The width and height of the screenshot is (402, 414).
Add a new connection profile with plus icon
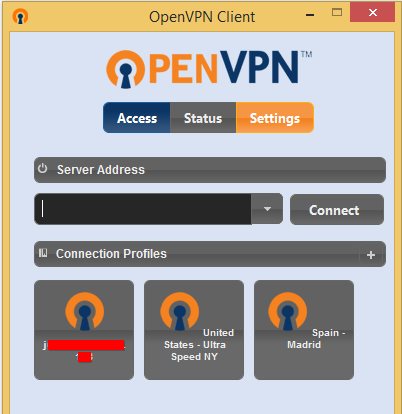[x=371, y=255]
